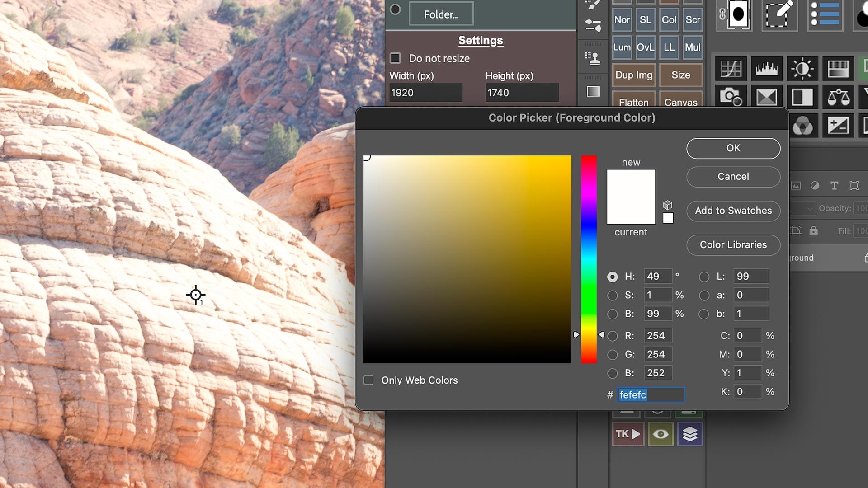
Task: Select the Curves adjustment icon
Action: point(731,69)
